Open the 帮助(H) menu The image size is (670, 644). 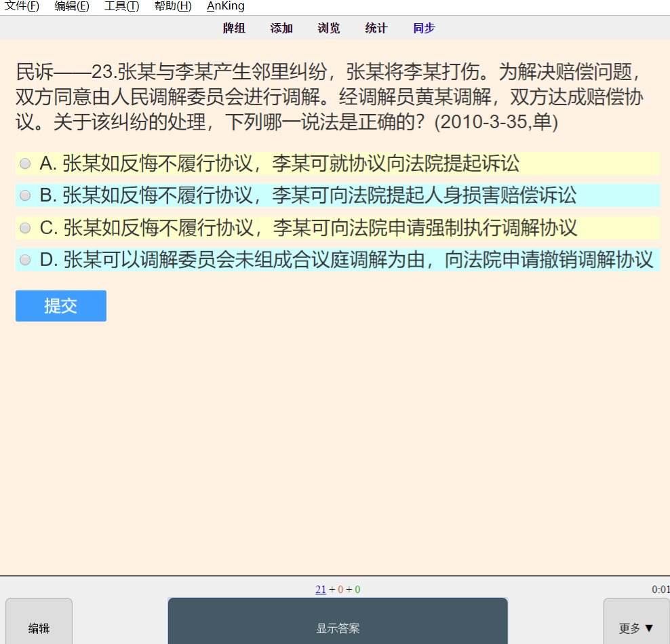tap(173, 6)
